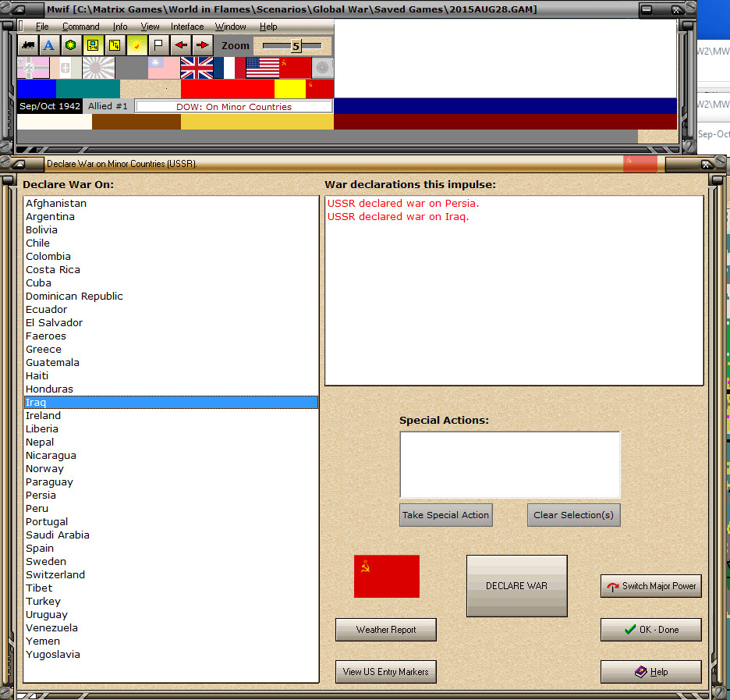Click the blue color bar segment
Screen dimensions: 730x700
tap(37, 89)
